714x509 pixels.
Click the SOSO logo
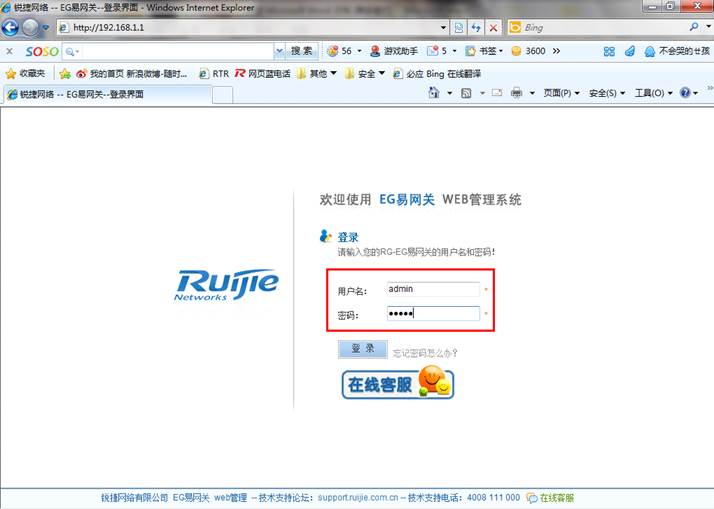pyautogui.click(x=42, y=51)
